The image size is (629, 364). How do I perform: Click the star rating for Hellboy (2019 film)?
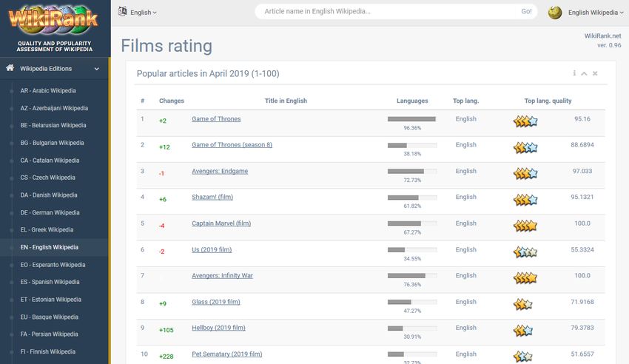click(523, 330)
